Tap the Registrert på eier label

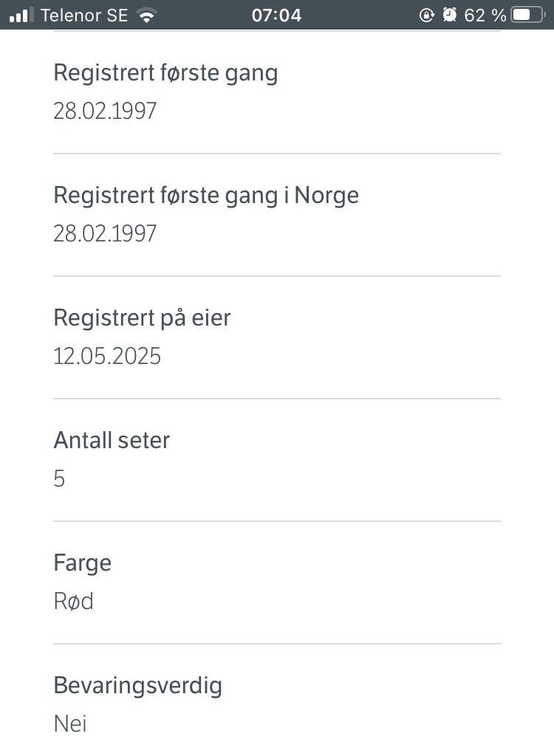[x=142, y=319]
